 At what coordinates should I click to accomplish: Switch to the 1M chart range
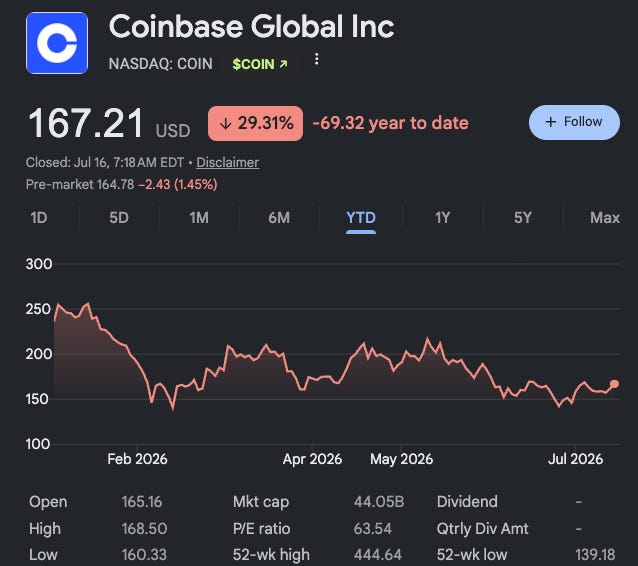[x=199, y=218]
